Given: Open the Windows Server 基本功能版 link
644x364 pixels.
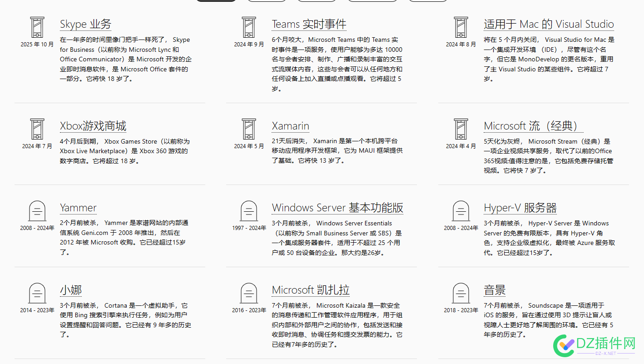Looking at the screenshot, I should [x=337, y=208].
